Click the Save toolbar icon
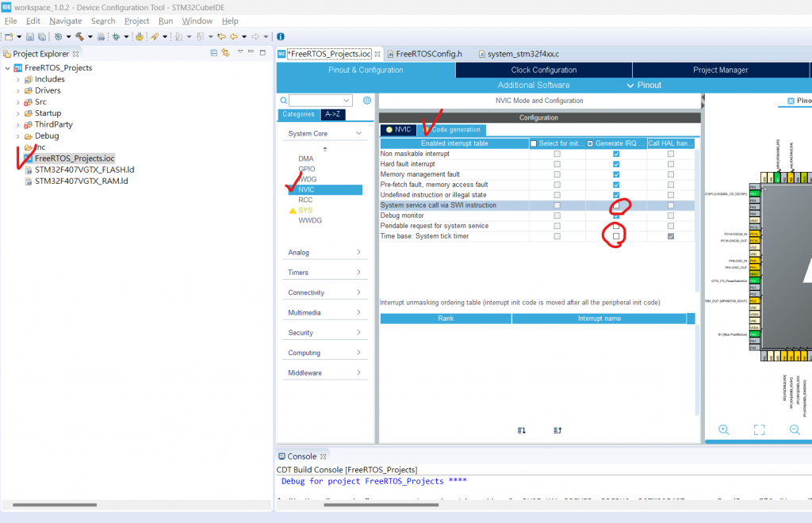 pos(30,36)
